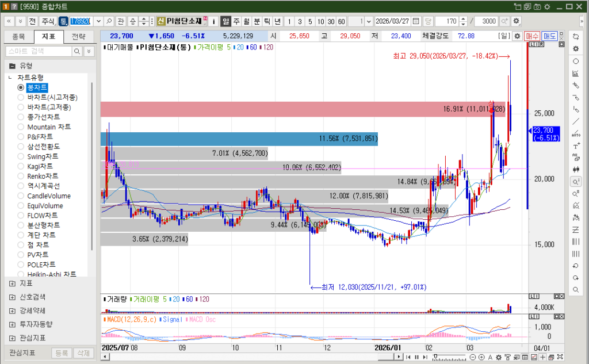Open the stock code dropdown arrow
Viewport: 589px width, 364px height.
click(98, 21)
